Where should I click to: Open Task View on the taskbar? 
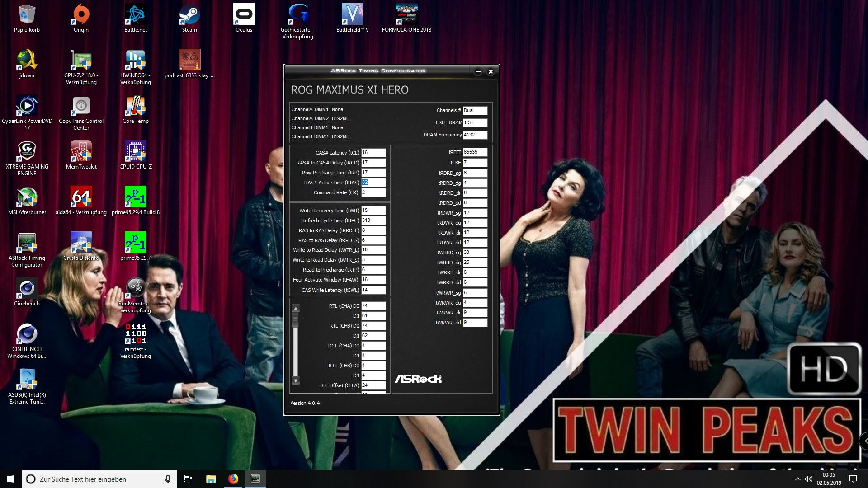point(188,479)
